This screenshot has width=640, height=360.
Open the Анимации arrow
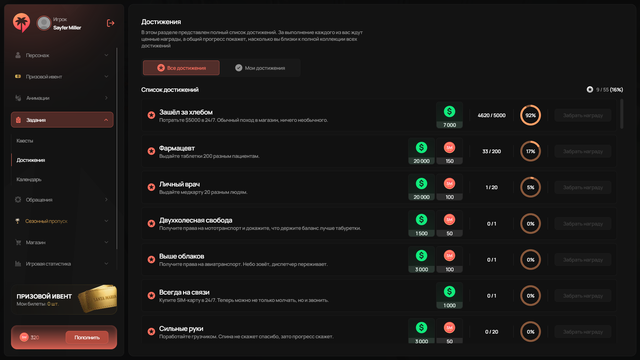point(106,98)
